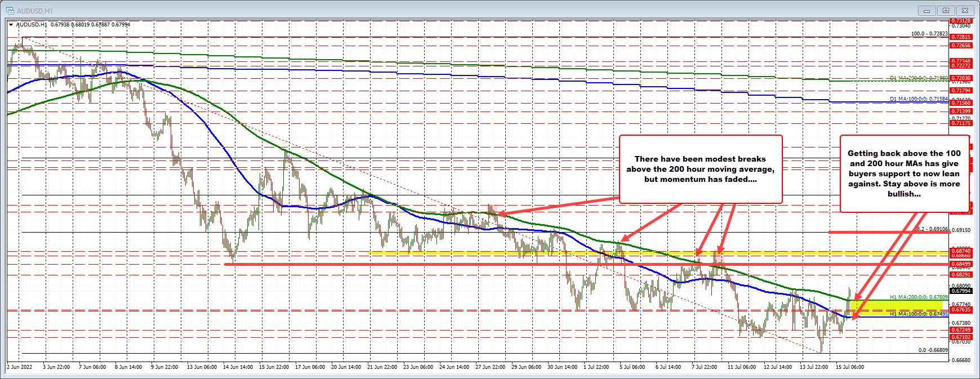Click the 7 Jun 06:00 time axis label
Viewport: 980px width, 379px height.
(92, 367)
